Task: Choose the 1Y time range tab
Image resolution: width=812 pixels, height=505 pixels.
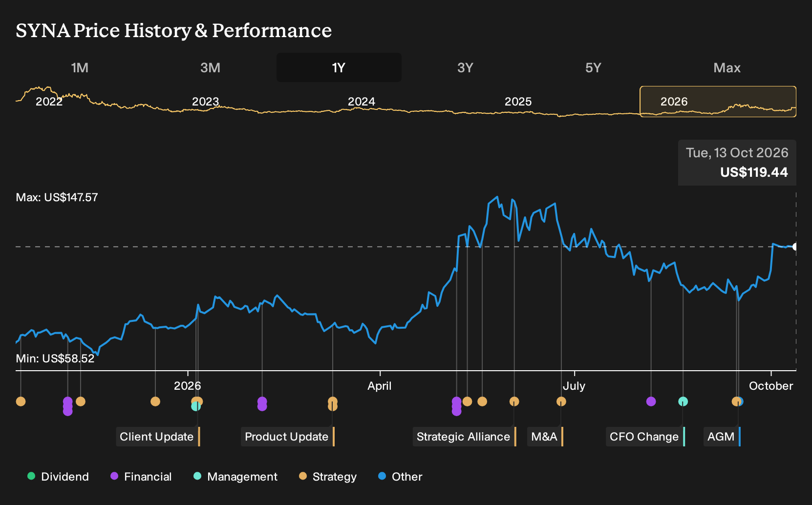Action: pyautogui.click(x=339, y=67)
